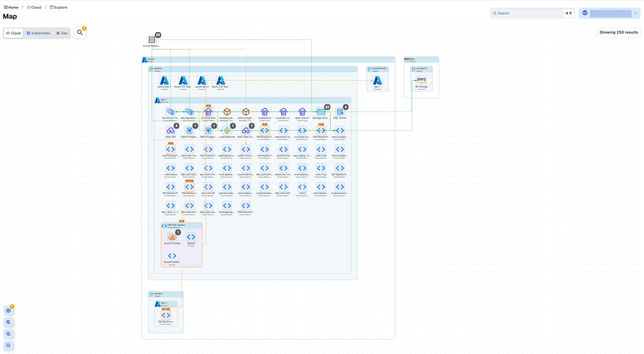Viewport: 644px width, 354px height.
Task: Select the SQL Server node
Action: coord(340,112)
